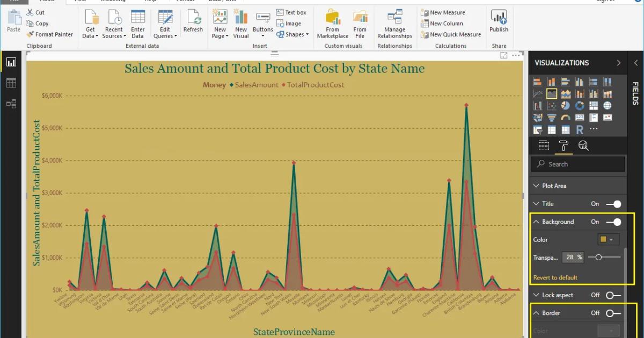The width and height of the screenshot is (644, 338).
Task: Expand the Plot Area section
Action: click(x=536, y=185)
